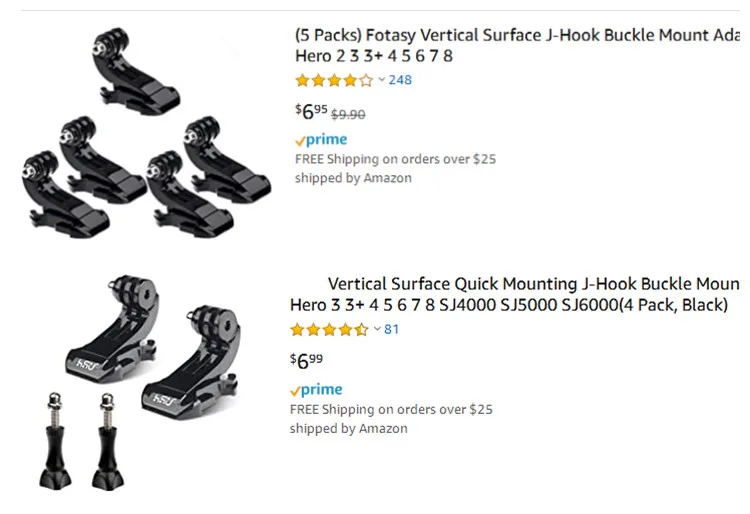
Task: Click FREE Shipping text on the Fotasy listing
Action: 395,159
